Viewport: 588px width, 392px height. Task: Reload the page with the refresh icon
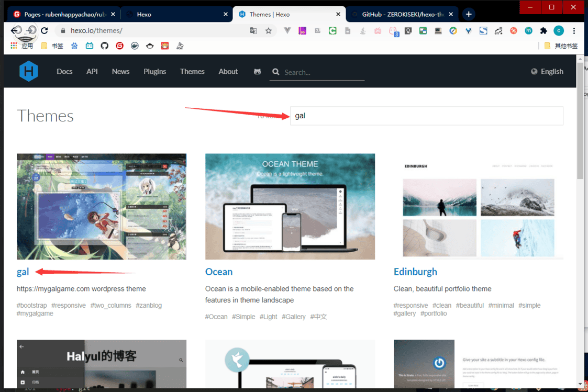click(x=45, y=31)
